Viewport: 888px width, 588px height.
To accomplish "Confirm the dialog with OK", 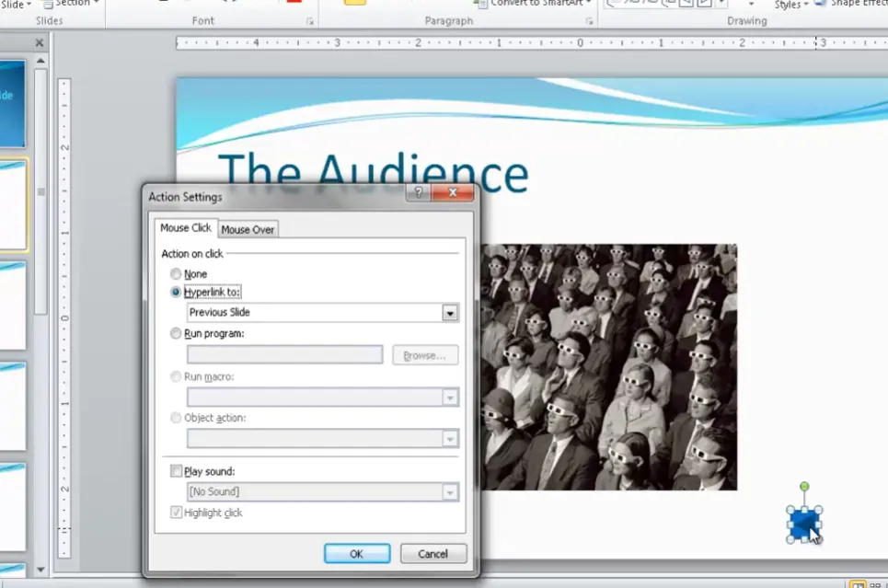I will point(356,554).
